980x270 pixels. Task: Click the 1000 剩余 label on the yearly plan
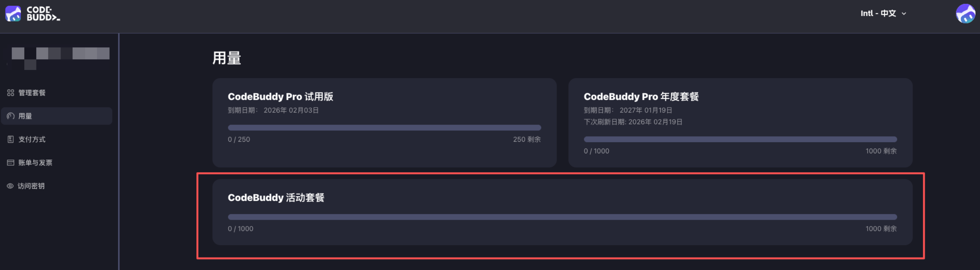[x=881, y=151]
